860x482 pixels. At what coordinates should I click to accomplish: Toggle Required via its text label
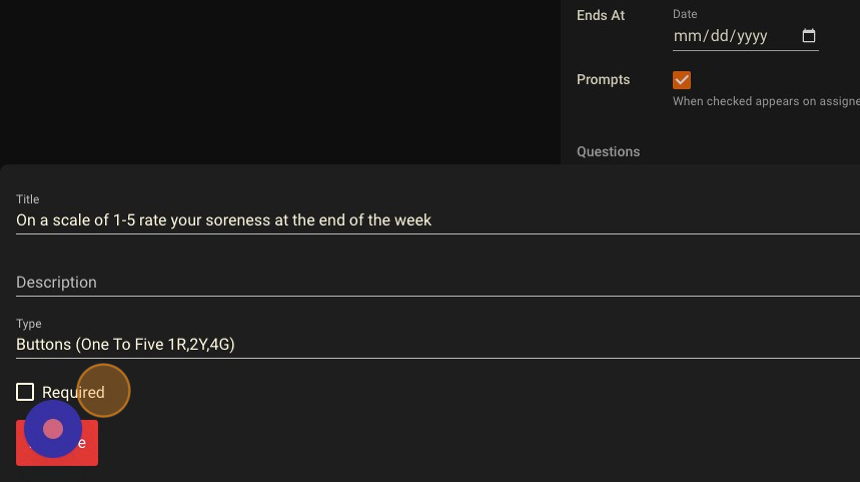tap(73, 393)
